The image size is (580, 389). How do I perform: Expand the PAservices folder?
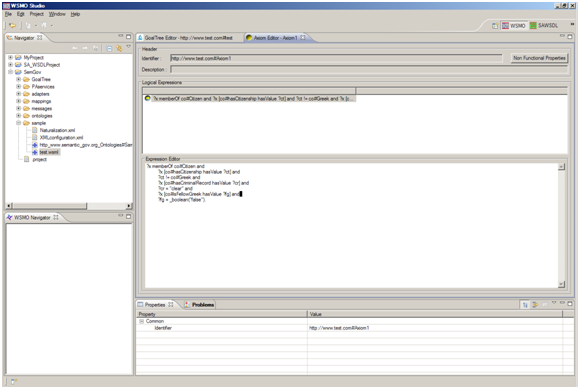click(18, 87)
